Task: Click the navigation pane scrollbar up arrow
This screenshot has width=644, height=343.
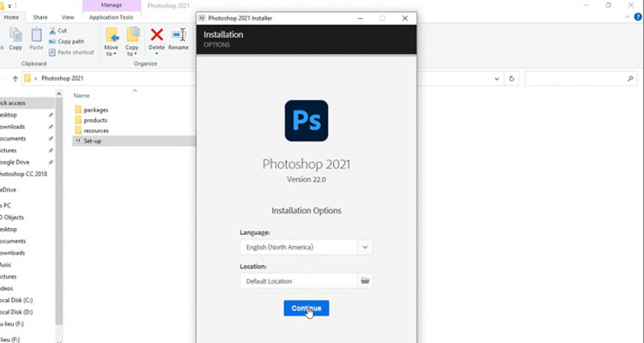Action: 58,94
